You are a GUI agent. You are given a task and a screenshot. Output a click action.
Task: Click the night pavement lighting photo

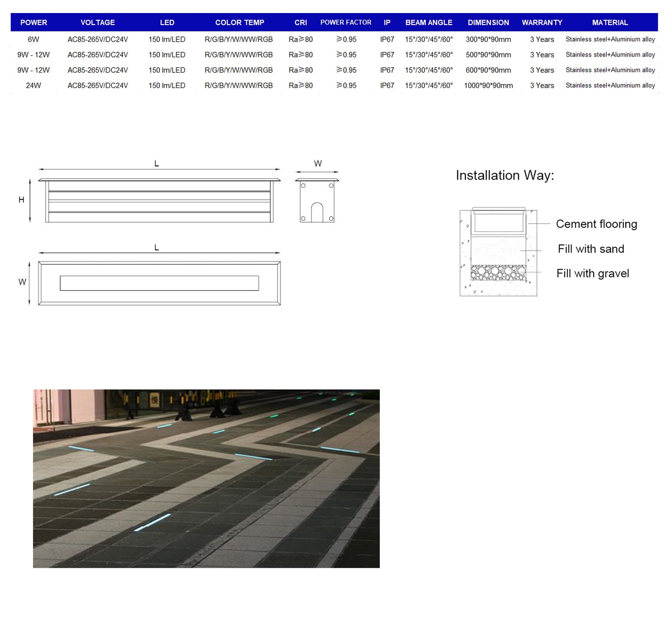tap(206, 478)
